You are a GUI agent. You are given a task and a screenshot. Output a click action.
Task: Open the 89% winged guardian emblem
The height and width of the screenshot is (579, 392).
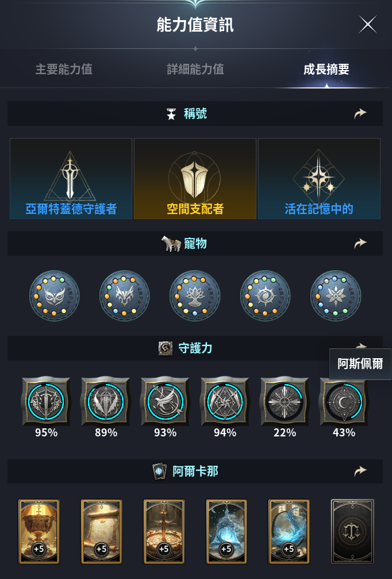click(x=106, y=401)
